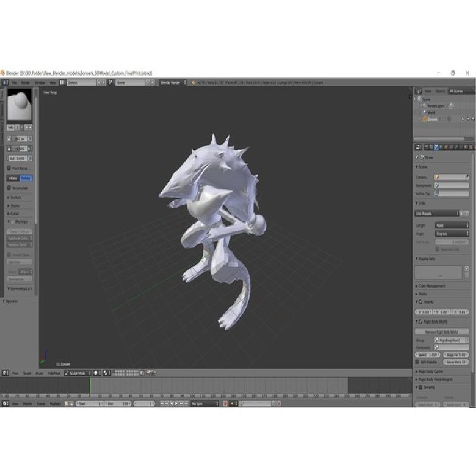
Task: Open the Render menu
Action: click(x=25, y=83)
